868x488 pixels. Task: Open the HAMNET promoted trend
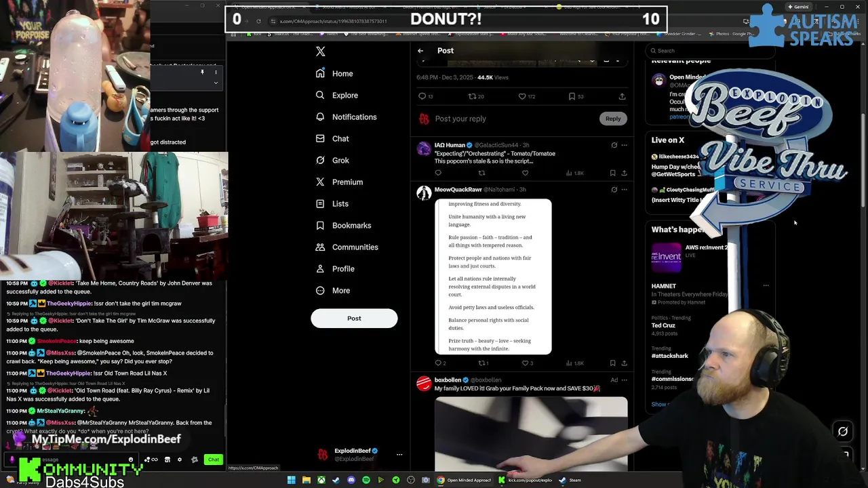point(664,286)
